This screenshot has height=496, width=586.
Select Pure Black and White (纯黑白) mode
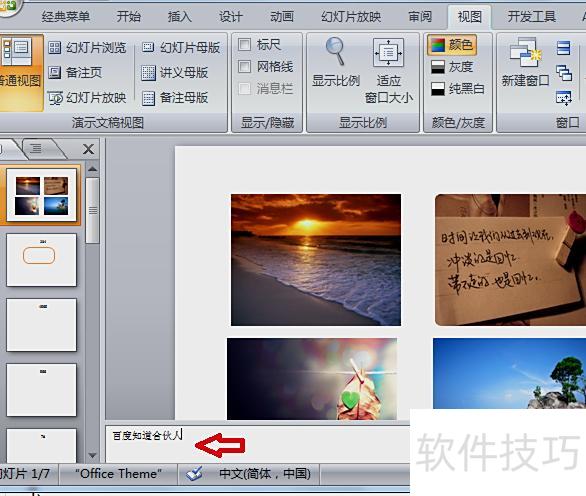coord(457,89)
